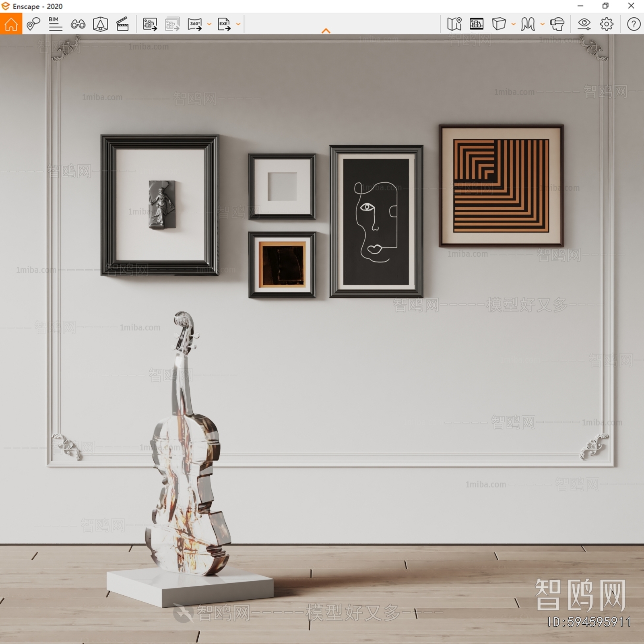Open general settings gear
Viewport: 644px width, 644px height.
tap(607, 24)
